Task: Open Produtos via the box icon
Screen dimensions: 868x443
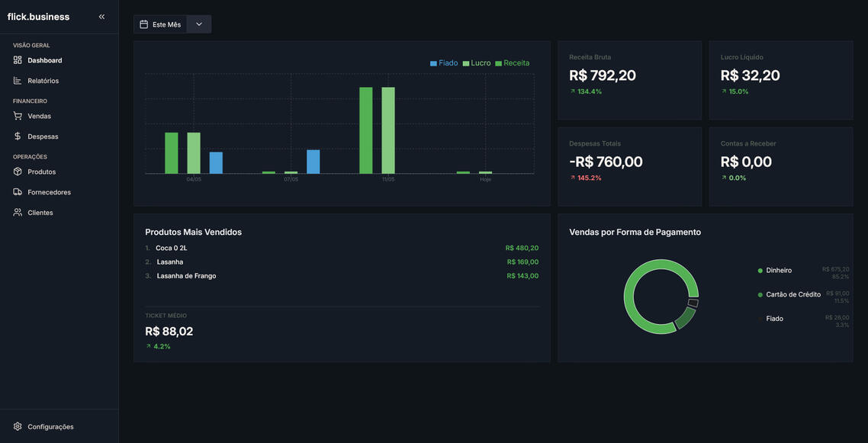Action: coord(17,172)
